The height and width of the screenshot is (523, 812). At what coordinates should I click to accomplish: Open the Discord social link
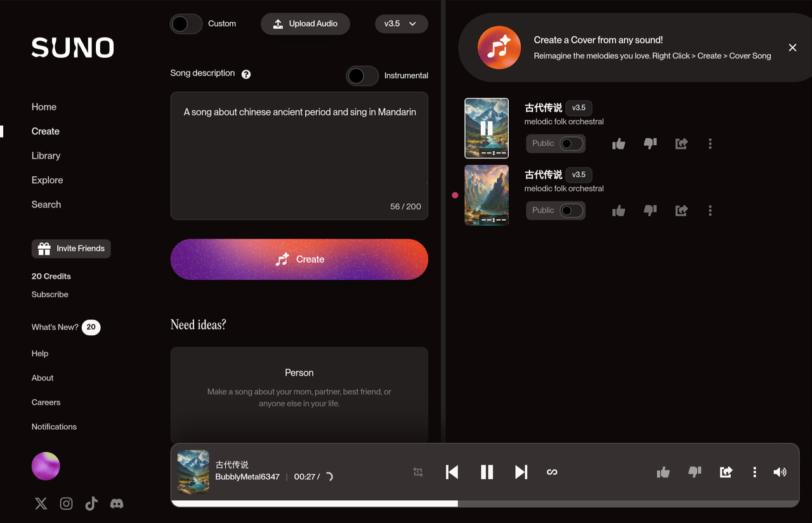click(117, 503)
